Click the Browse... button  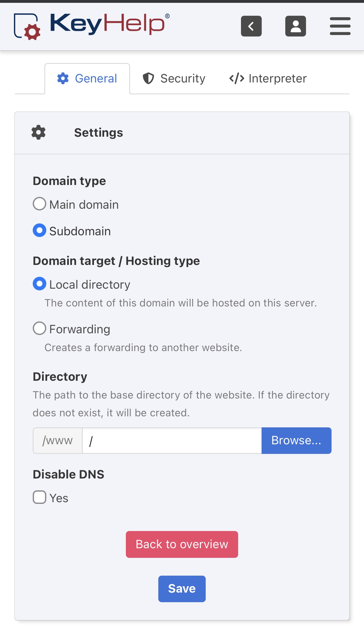coord(296,441)
